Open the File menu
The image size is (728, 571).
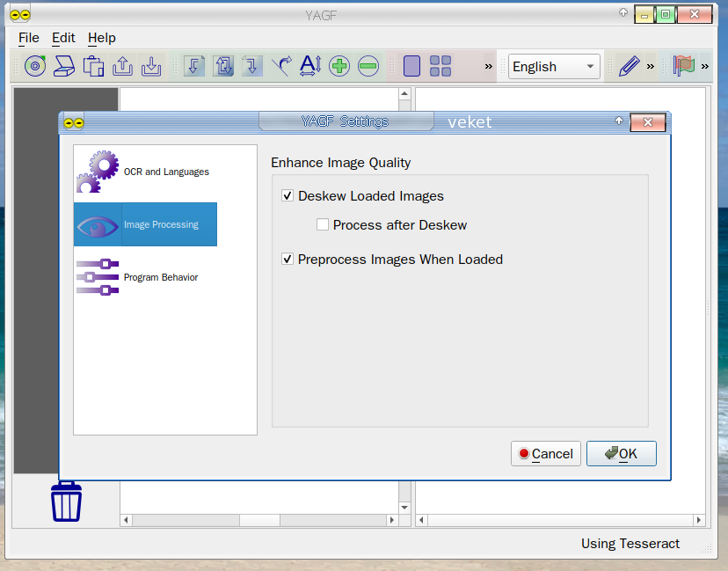(x=29, y=38)
